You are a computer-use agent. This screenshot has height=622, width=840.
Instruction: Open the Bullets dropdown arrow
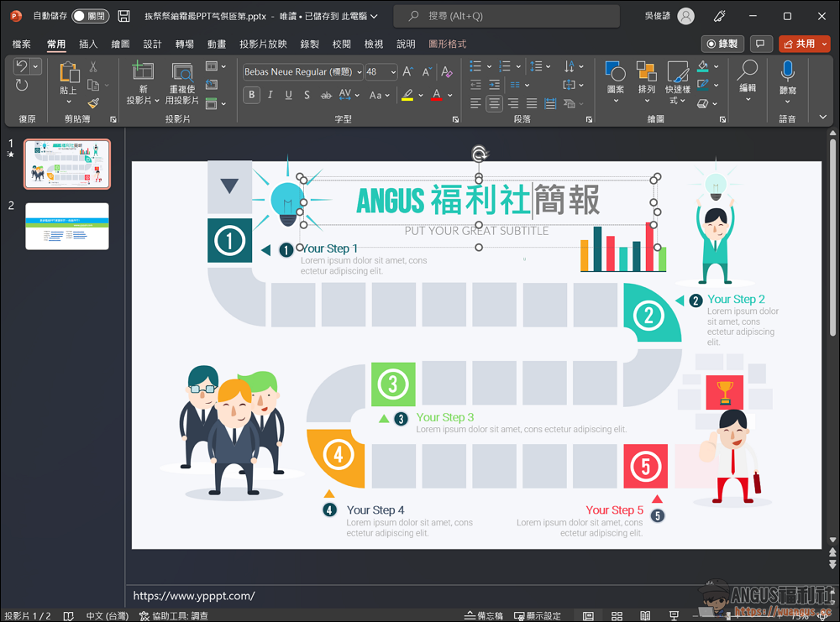pyautogui.click(x=489, y=66)
